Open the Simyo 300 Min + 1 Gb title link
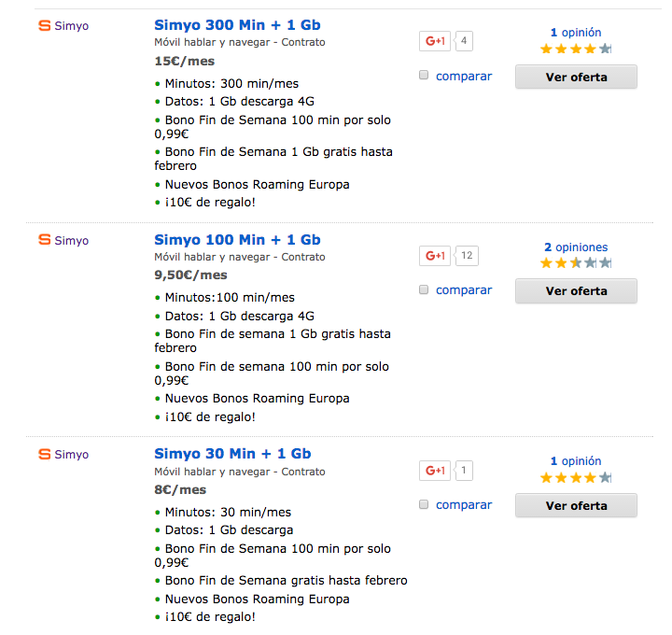672x635 pixels. point(237,25)
